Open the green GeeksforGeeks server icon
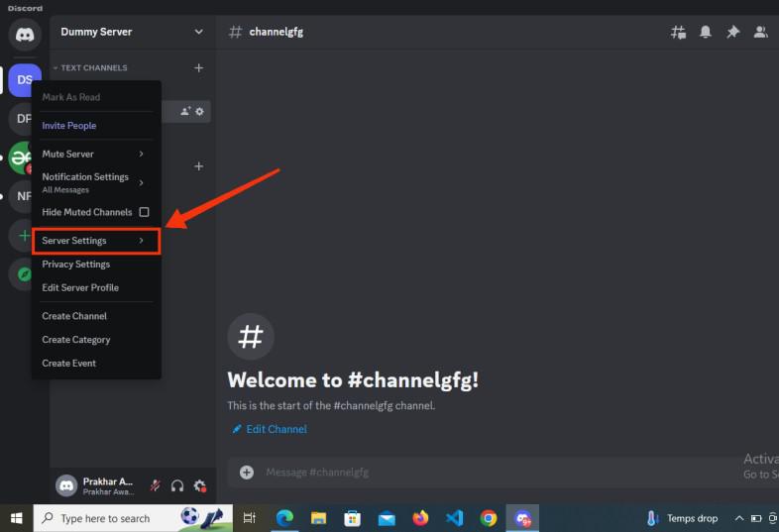779x532 pixels. coord(21,158)
